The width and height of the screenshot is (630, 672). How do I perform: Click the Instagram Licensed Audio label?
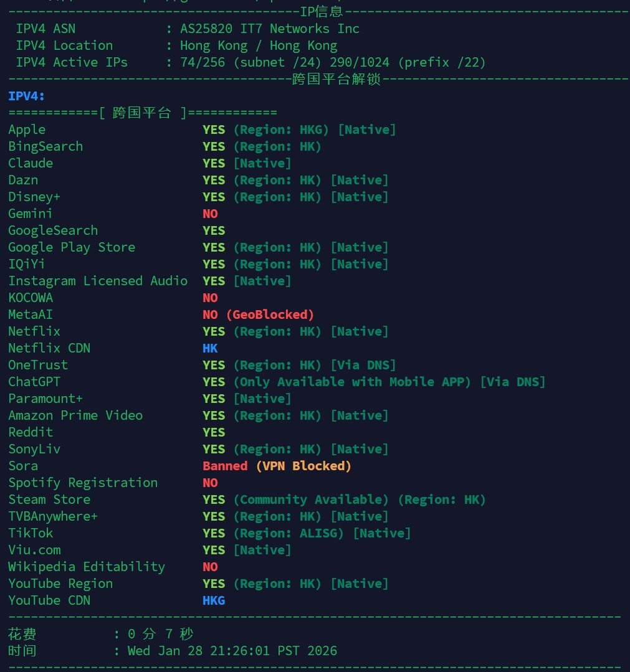click(x=98, y=281)
